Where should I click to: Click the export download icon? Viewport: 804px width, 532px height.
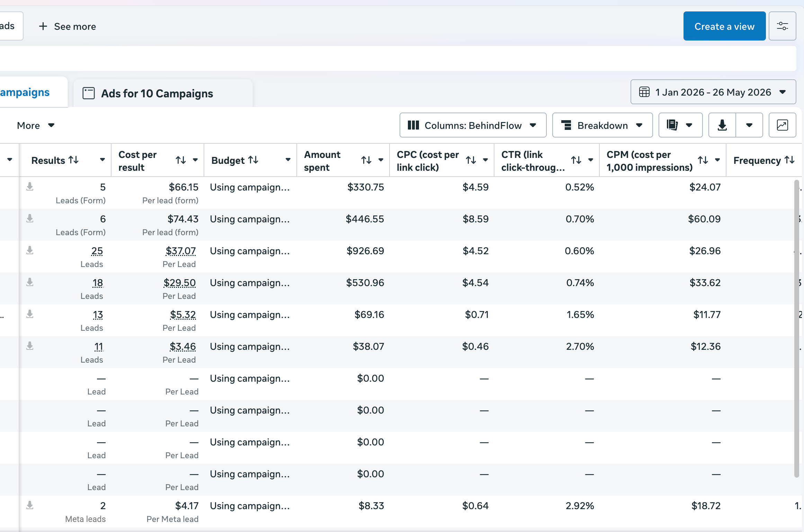click(x=722, y=125)
